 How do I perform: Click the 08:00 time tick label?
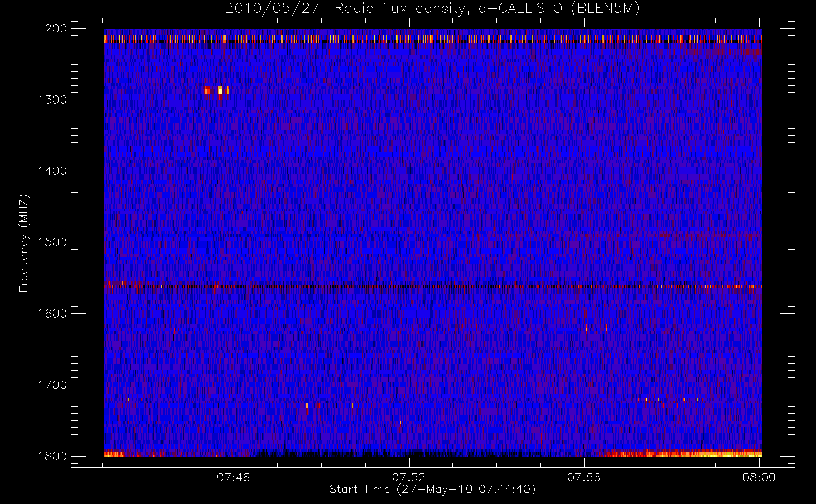click(759, 477)
